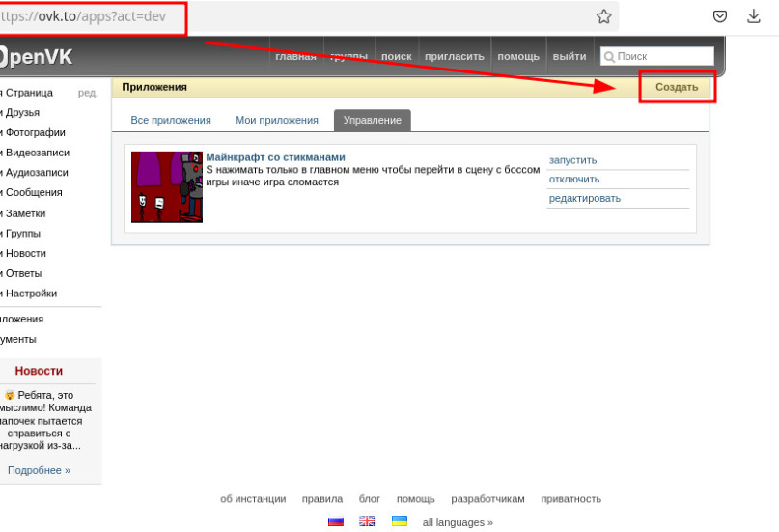Screen dimensions: 779x532
Task: Open the browser downloads icon
Action: [754, 16]
